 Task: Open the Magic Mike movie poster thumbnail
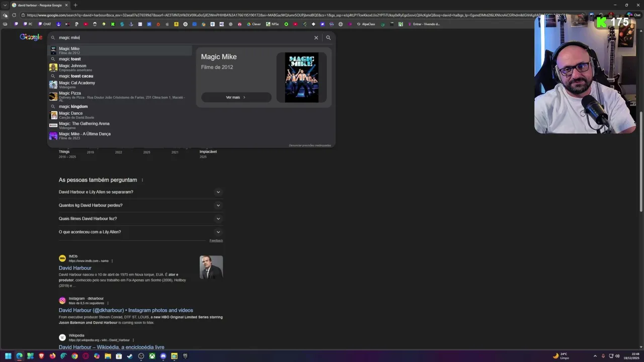point(301,77)
